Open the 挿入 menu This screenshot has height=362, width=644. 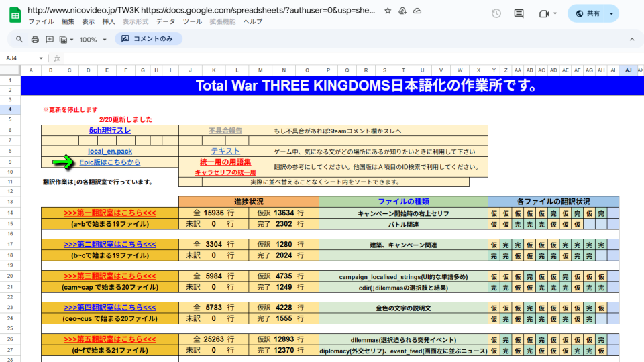point(109,21)
